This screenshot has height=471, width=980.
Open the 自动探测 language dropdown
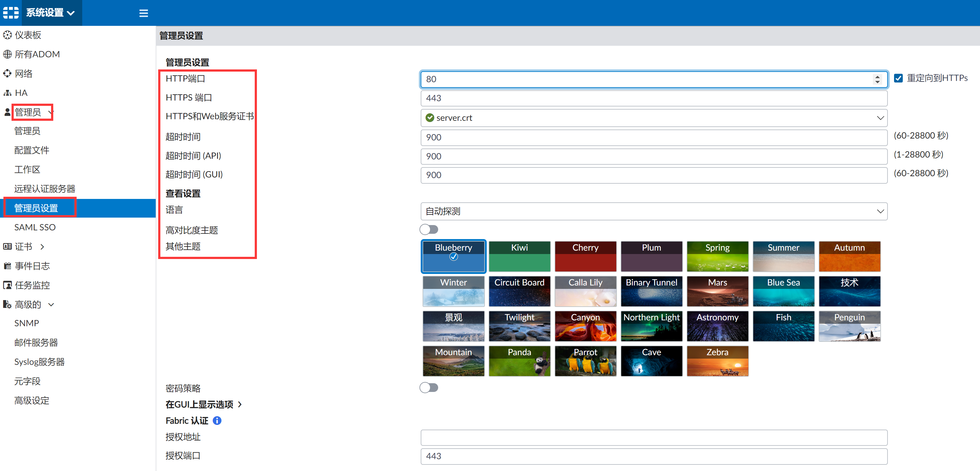pyautogui.click(x=654, y=211)
